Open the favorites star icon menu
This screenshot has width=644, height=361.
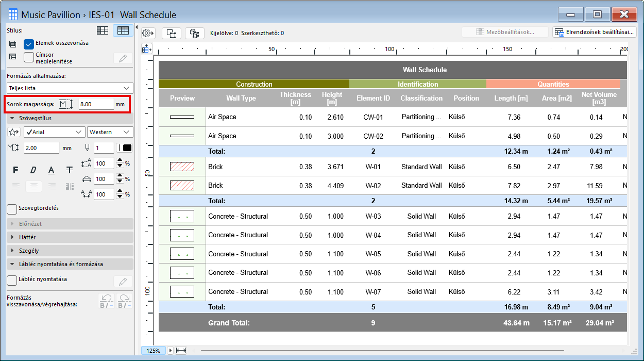coord(14,132)
